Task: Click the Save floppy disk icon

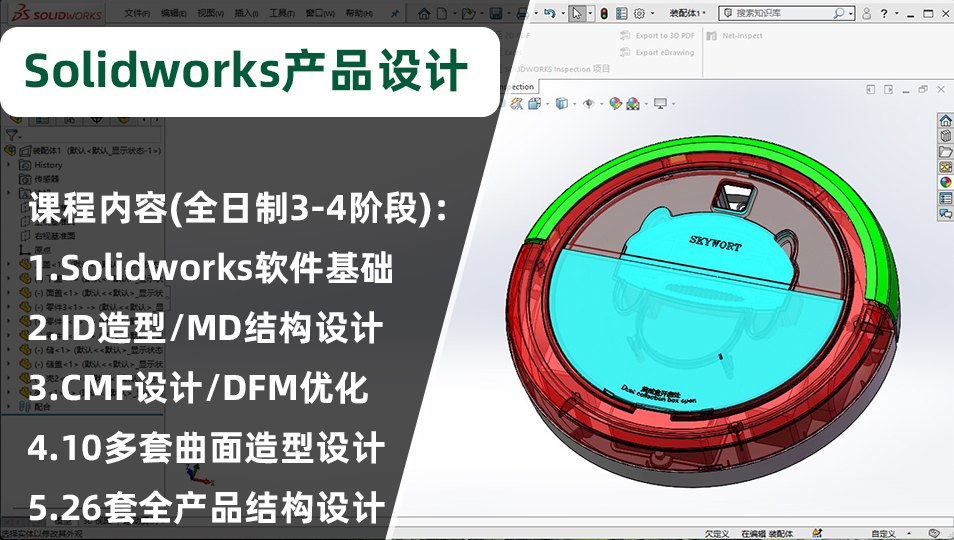Action: click(x=496, y=13)
